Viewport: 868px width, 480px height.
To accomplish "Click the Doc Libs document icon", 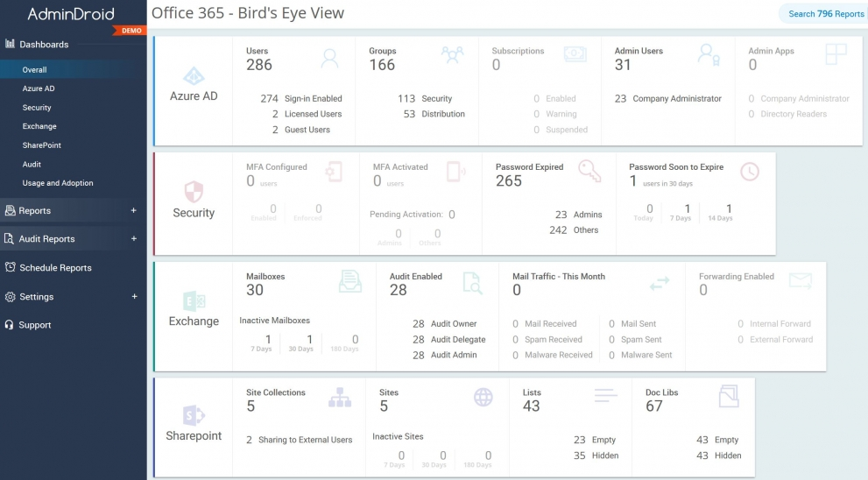I will tap(729, 397).
